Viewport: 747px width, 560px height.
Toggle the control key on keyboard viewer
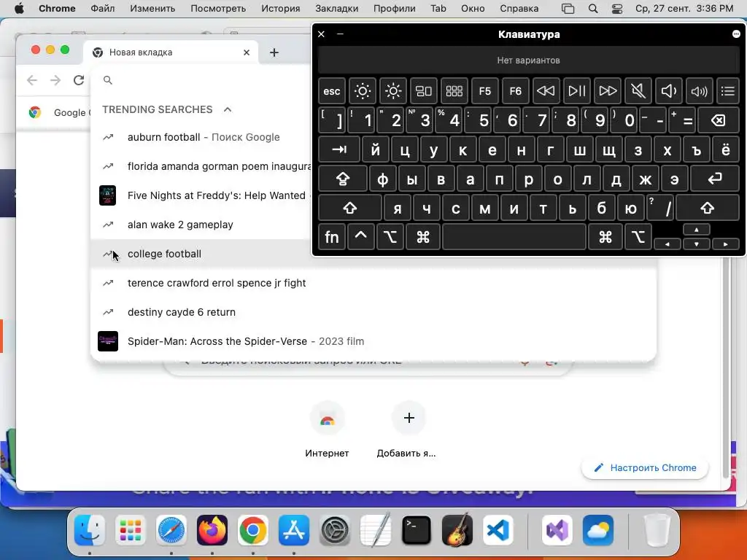click(x=360, y=237)
